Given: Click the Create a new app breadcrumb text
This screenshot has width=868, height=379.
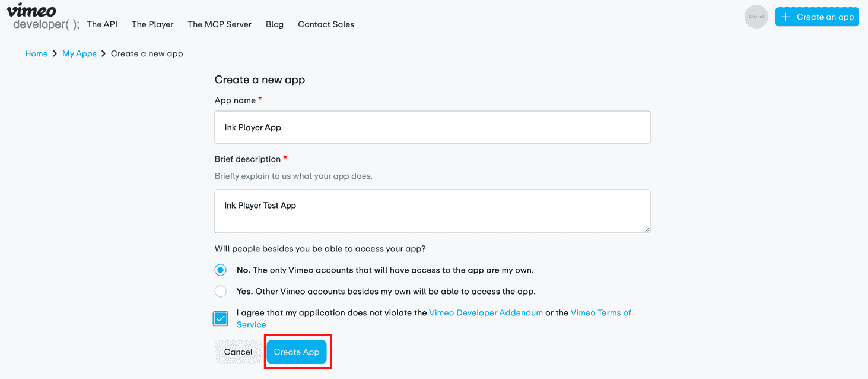Looking at the screenshot, I should (147, 53).
